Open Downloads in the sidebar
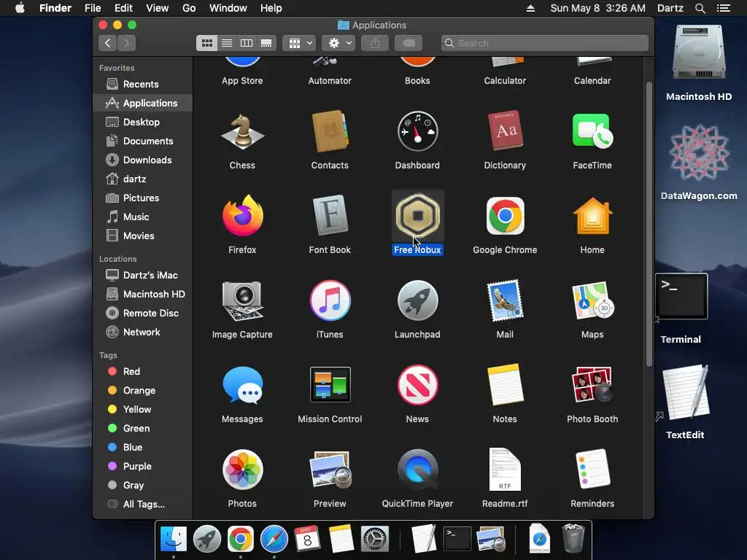This screenshot has height=560, width=747. [142, 160]
